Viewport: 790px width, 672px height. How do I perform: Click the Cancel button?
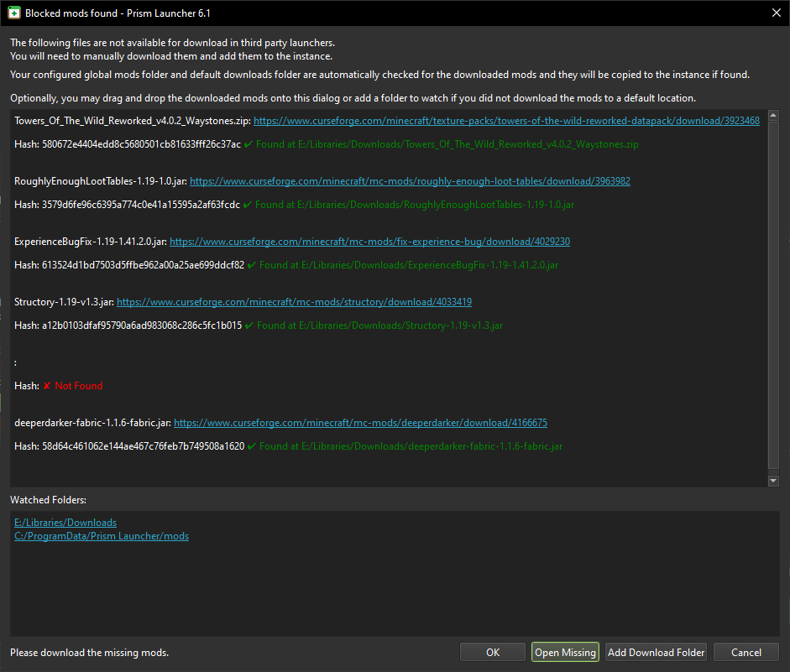point(746,653)
